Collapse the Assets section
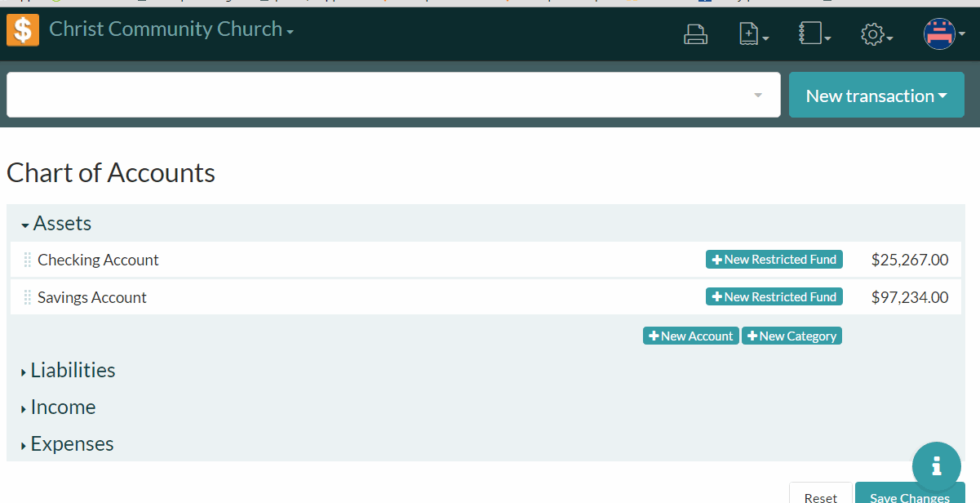This screenshot has height=503, width=980. [x=55, y=224]
